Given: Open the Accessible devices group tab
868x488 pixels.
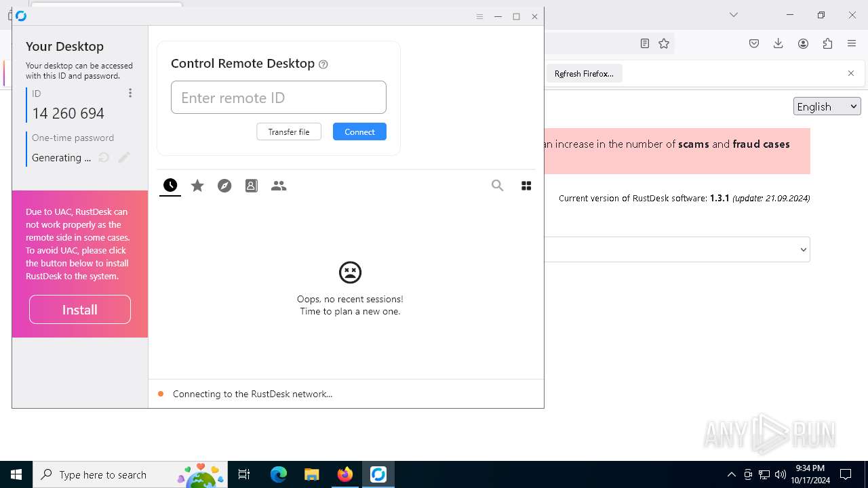Looking at the screenshot, I should click(279, 185).
